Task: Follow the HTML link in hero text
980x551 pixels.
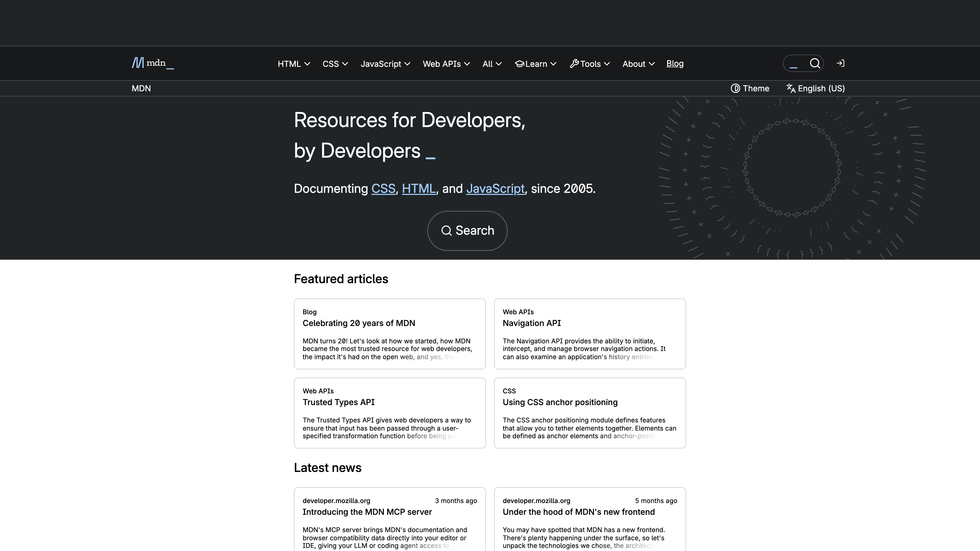Action: pos(419,189)
